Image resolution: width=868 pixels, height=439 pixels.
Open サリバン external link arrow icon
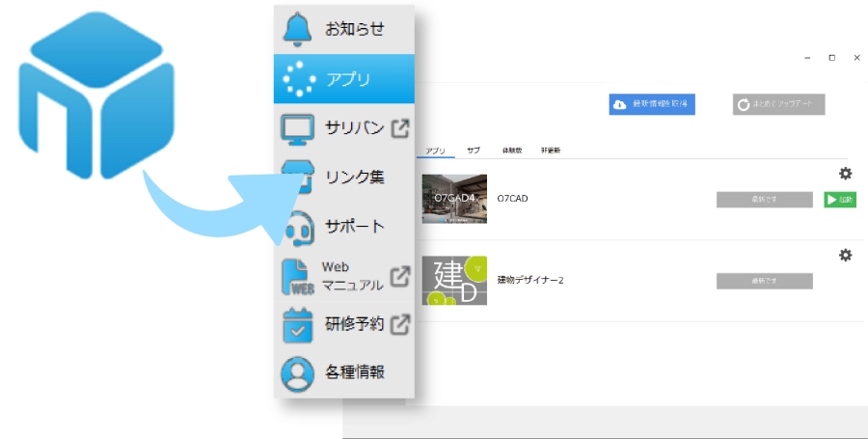(x=399, y=128)
